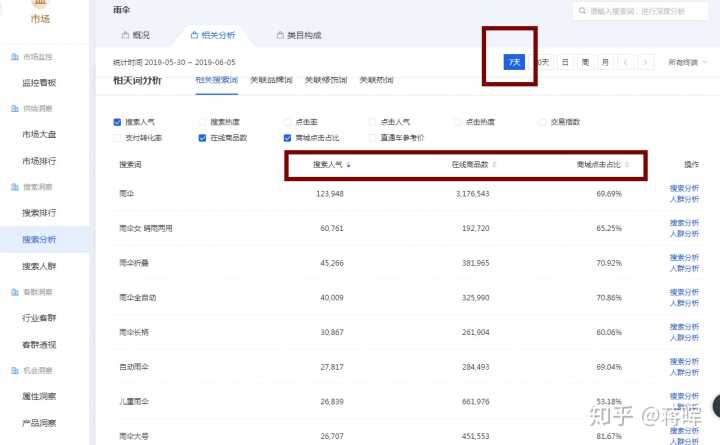
Task: Sort by 在线商品数 using its sort icon
Action: point(494,164)
